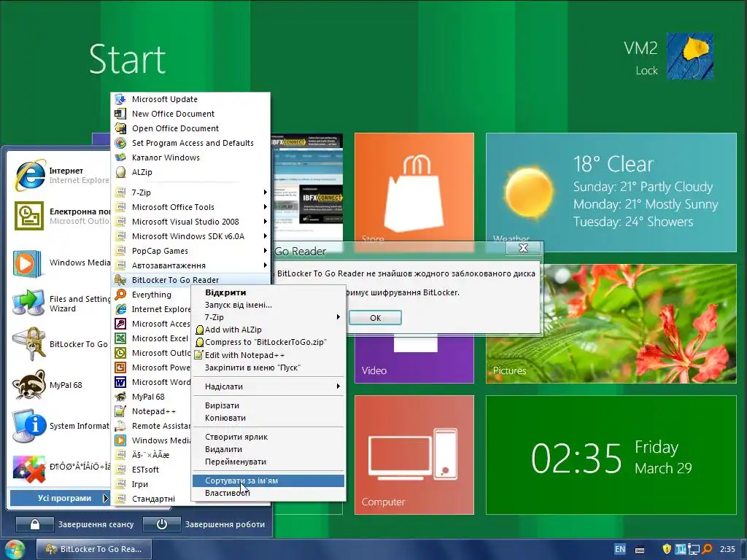The image size is (747, 560).
Task: Choose Сортувати за ім'ям
Action: point(268,481)
